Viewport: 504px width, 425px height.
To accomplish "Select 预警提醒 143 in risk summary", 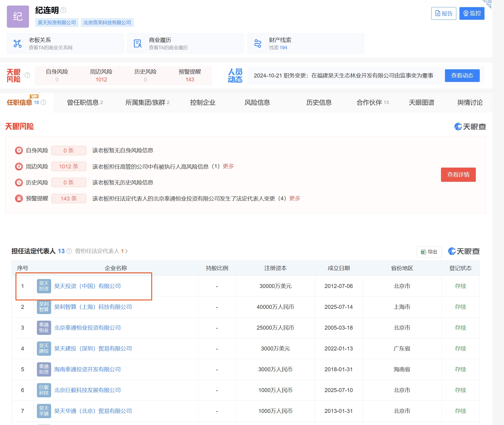I will pyautogui.click(x=190, y=76).
